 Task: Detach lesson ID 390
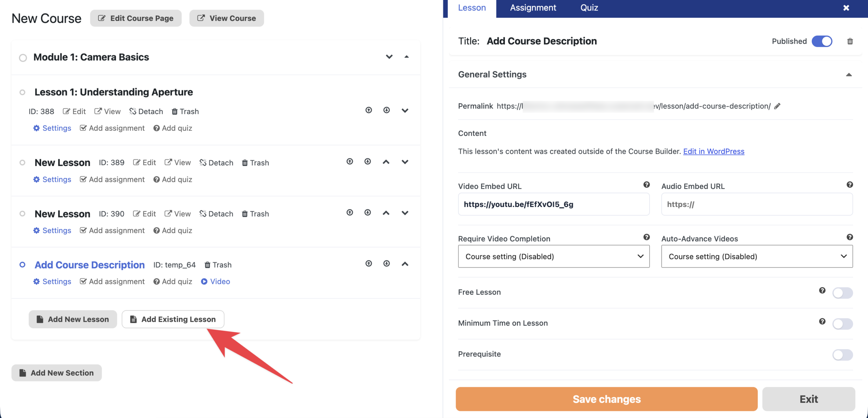point(216,214)
